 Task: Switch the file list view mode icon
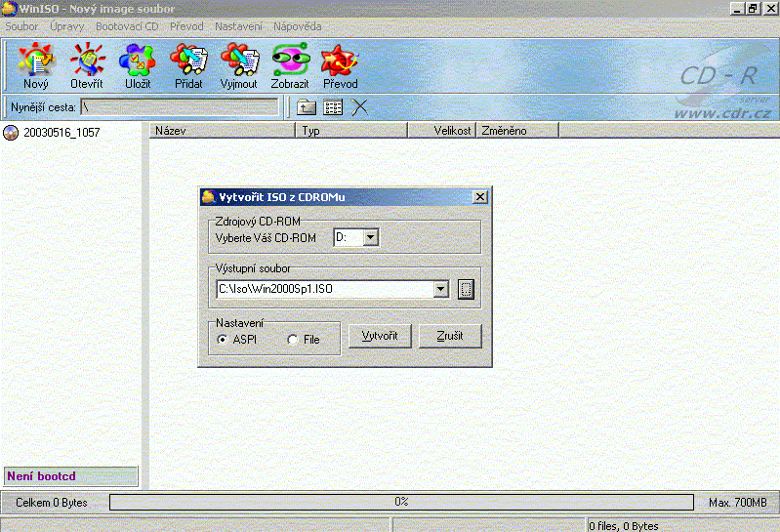pos(333,107)
